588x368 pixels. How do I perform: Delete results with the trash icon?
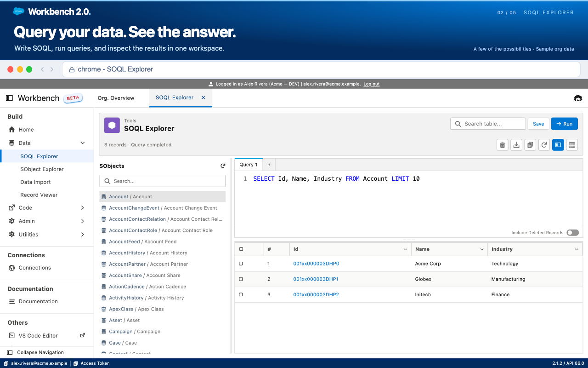point(503,145)
